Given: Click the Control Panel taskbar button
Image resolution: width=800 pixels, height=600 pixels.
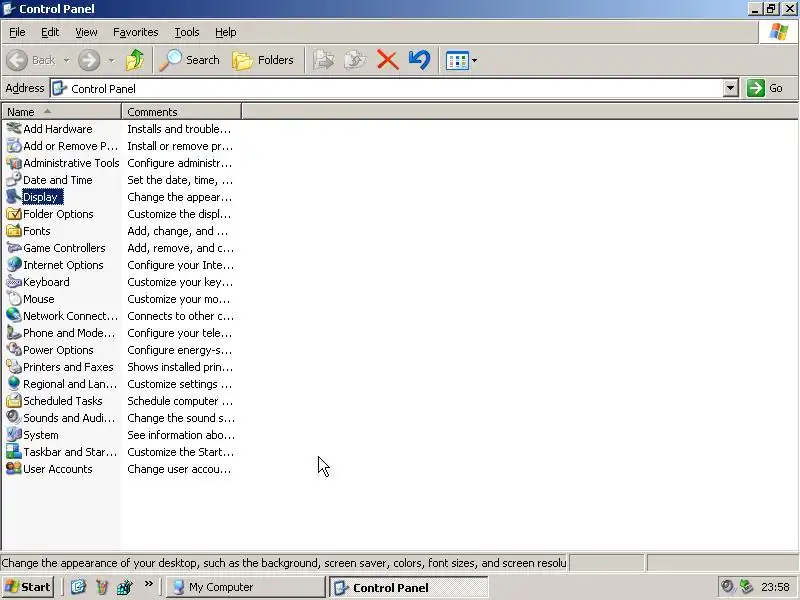Looking at the screenshot, I should click(x=409, y=587).
